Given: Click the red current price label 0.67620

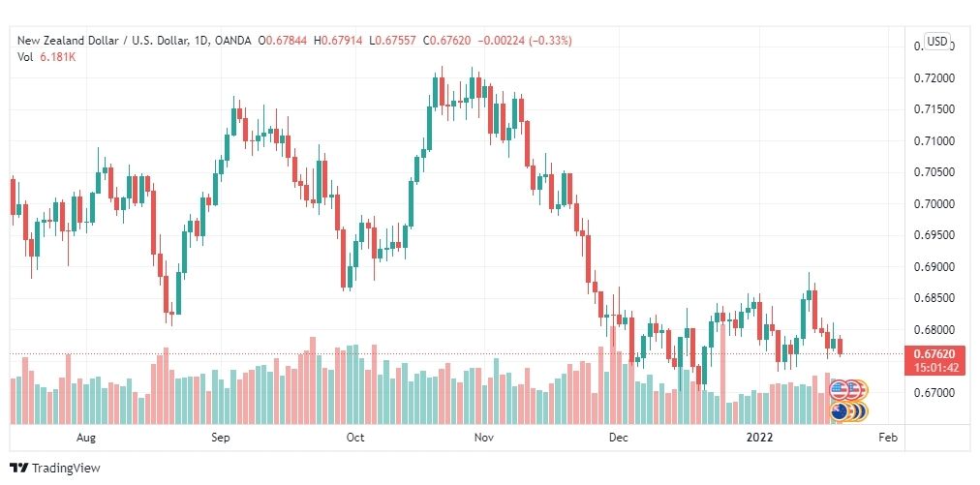Looking at the screenshot, I should [x=935, y=354].
